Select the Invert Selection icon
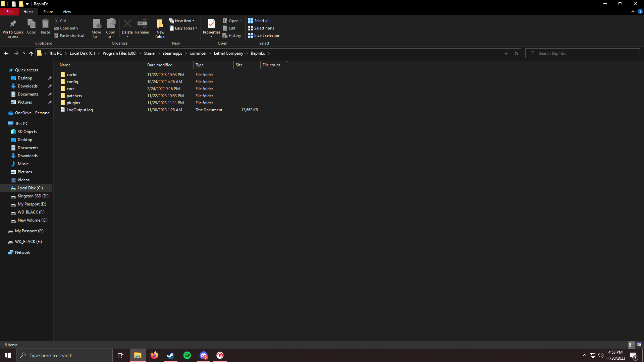This screenshot has width=644, height=362. tap(250, 35)
